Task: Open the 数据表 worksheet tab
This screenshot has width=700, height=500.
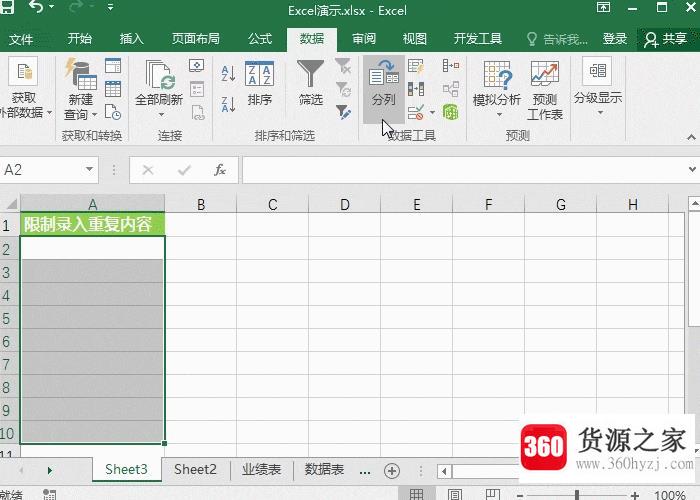Action: [324, 470]
